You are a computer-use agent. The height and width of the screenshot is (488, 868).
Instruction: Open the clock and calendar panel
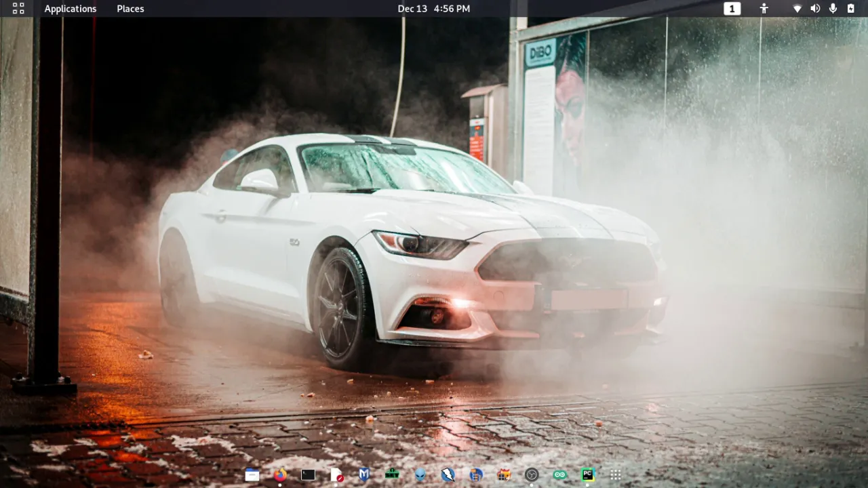tap(434, 9)
